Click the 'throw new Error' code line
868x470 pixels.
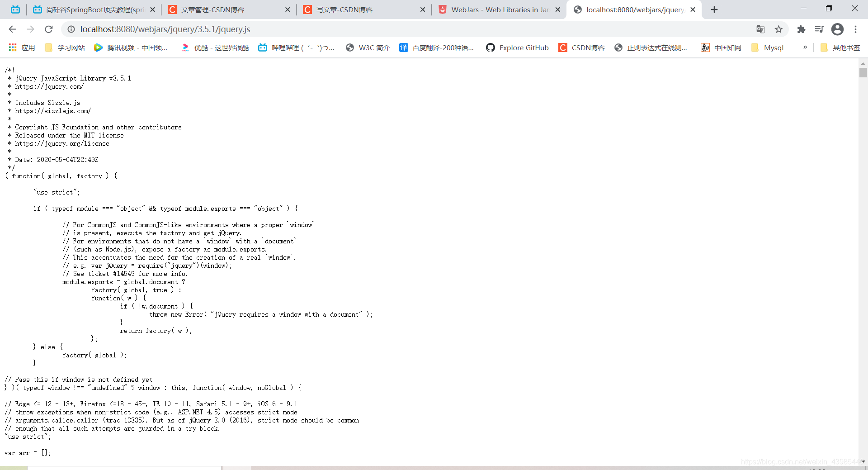point(261,314)
